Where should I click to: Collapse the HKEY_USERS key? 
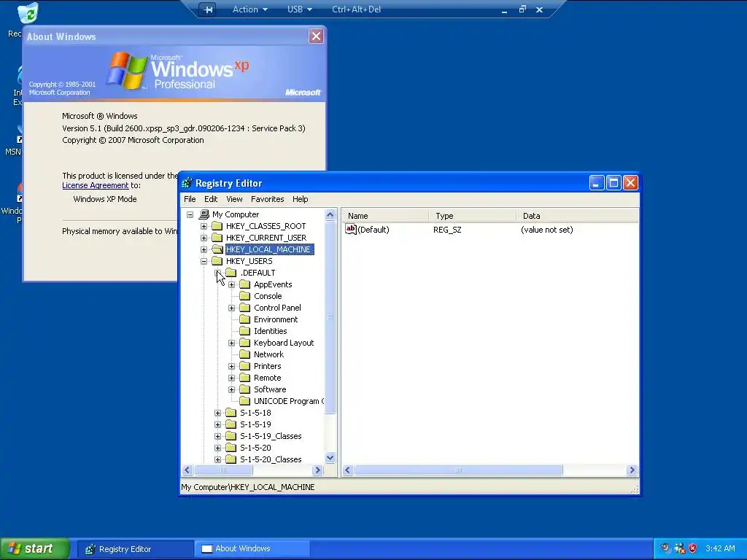click(204, 261)
